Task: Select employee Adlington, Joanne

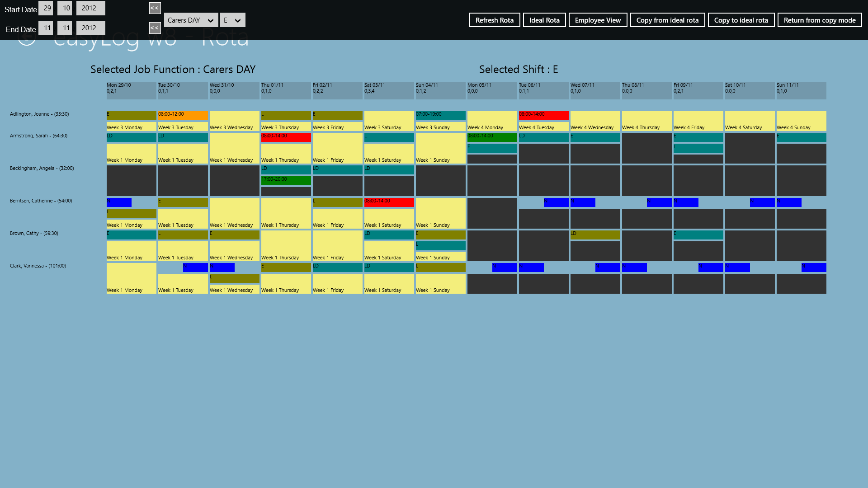Action: coord(39,114)
